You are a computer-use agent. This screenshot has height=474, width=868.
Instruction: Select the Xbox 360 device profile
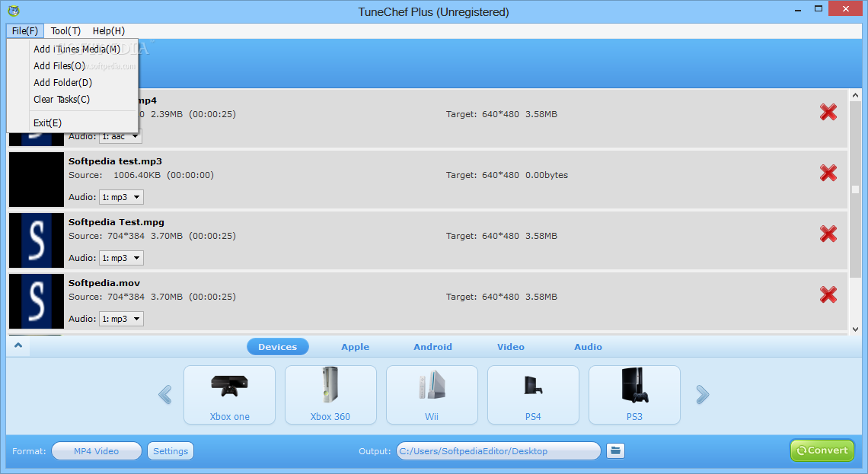click(x=330, y=395)
